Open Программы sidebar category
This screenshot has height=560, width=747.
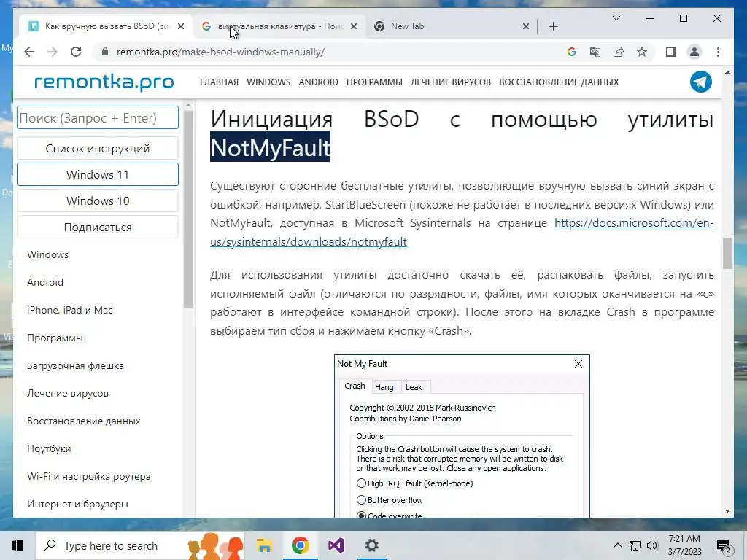pos(55,338)
